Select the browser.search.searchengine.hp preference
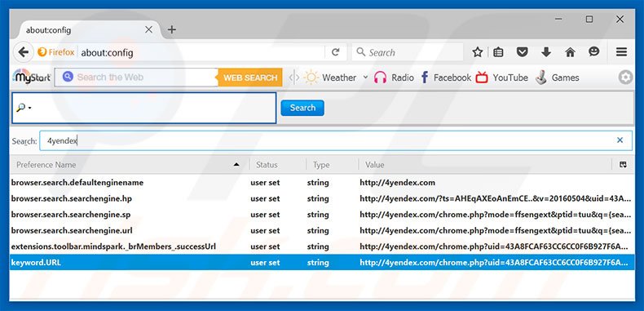This screenshot has width=644, height=311. [x=321, y=198]
